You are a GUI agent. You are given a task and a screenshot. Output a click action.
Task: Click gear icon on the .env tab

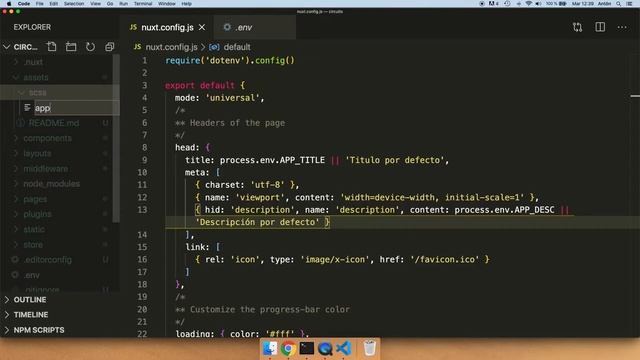click(x=227, y=27)
